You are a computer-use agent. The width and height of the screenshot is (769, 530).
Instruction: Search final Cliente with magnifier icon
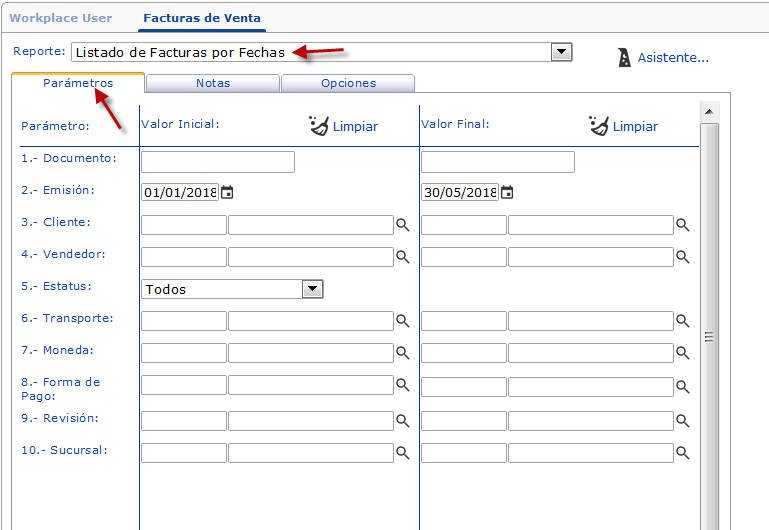[683, 225]
